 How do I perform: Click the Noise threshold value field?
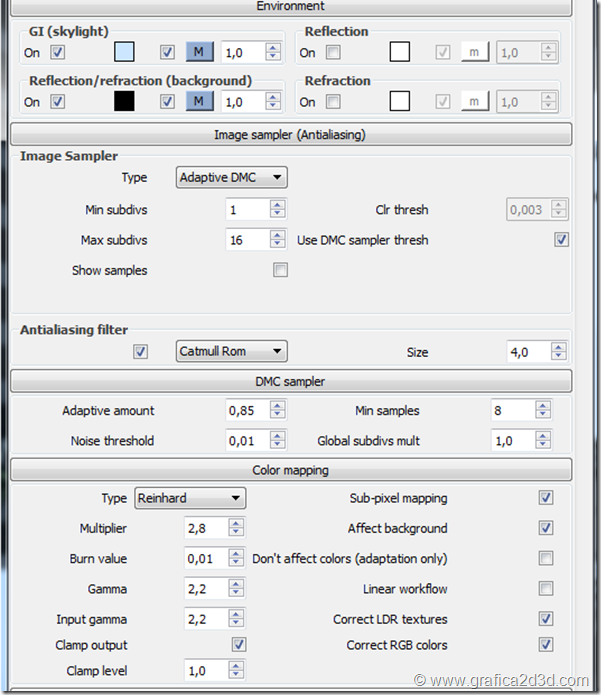pos(247,440)
